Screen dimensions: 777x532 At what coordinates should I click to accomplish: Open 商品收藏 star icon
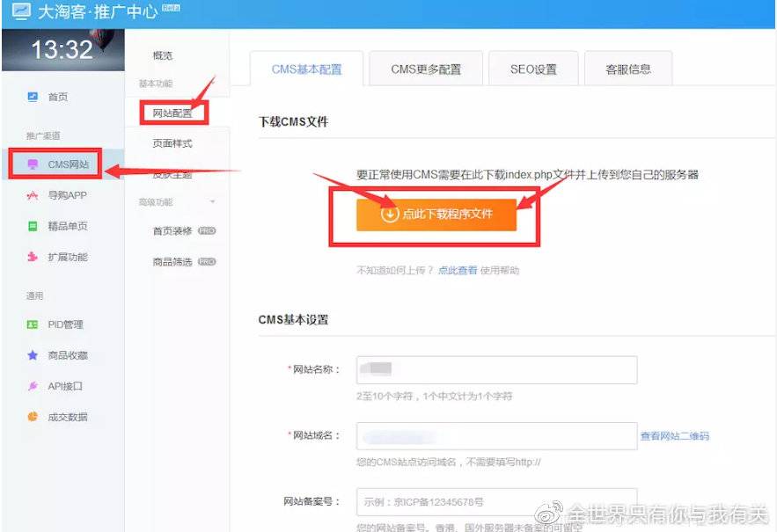pyautogui.click(x=33, y=355)
